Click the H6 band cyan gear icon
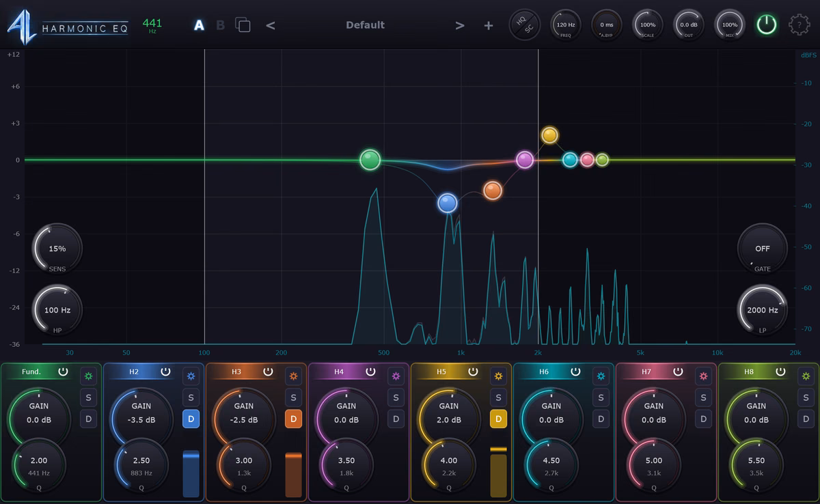The height and width of the screenshot is (504, 820). point(601,376)
